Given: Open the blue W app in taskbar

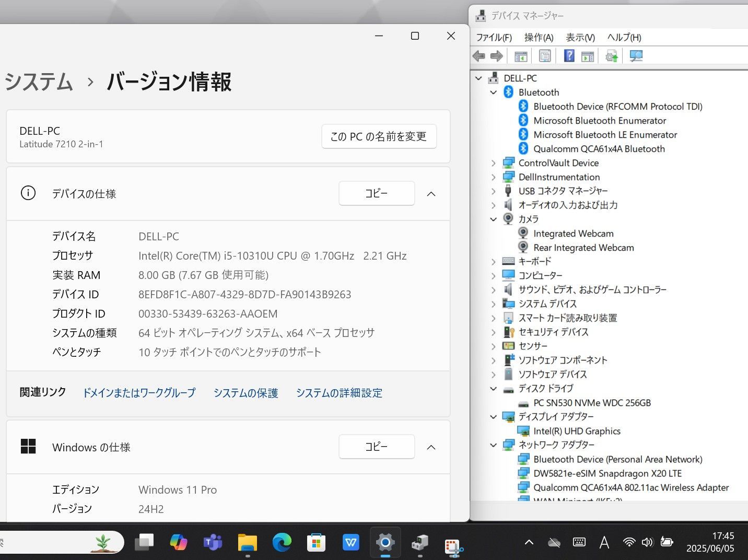Looking at the screenshot, I should (350, 543).
